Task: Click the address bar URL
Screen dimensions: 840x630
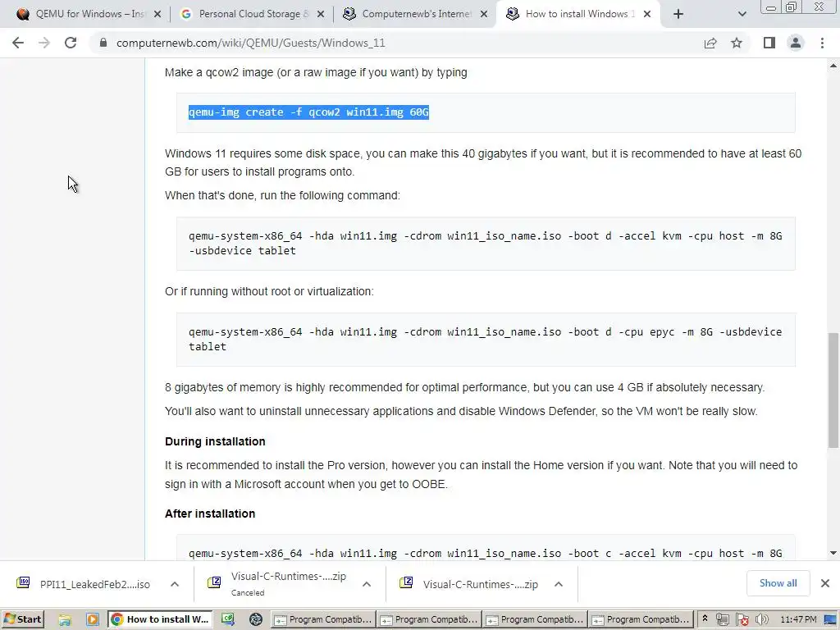Action: (251, 43)
